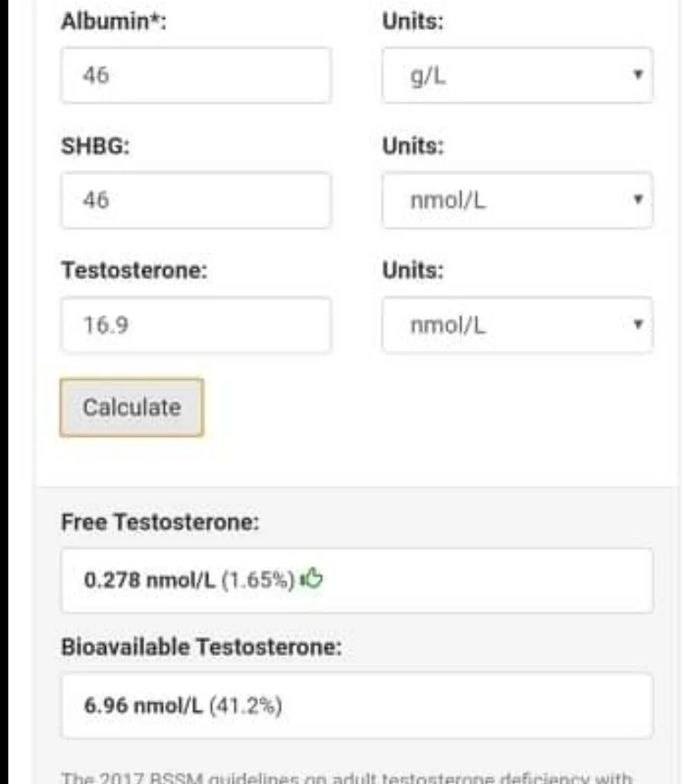Viewport: 686px width, 784px height.
Task: Open the Albumin g/L units dropdown
Action: 518,76
